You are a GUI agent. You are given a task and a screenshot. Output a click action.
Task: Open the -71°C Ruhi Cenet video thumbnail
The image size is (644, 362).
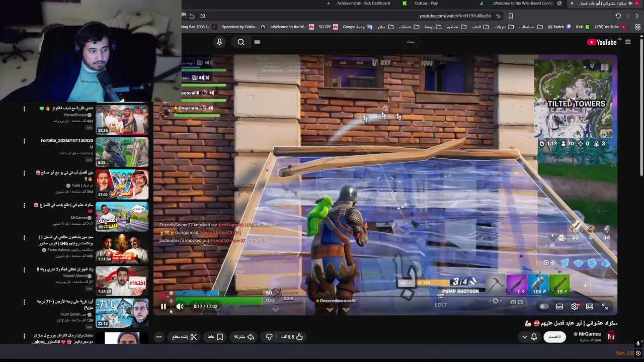pos(122,313)
